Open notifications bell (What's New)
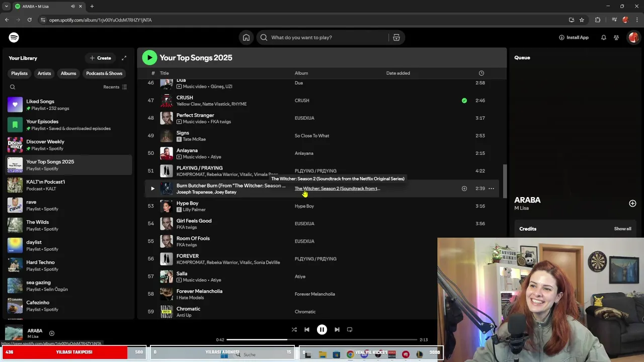Viewport: 644px width, 362px height. click(603, 37)
